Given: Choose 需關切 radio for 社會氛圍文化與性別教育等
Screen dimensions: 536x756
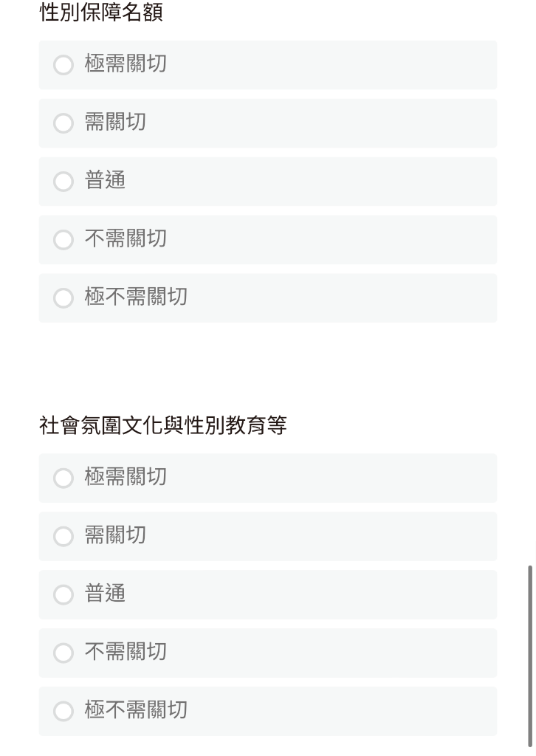Looking at the screenshot, I should point(63,536).
